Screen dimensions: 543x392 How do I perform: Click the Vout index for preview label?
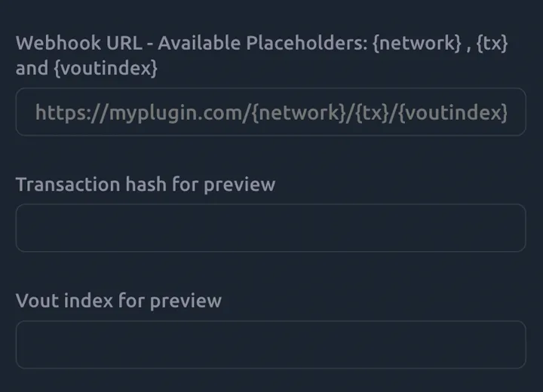[x=118, y=300]
